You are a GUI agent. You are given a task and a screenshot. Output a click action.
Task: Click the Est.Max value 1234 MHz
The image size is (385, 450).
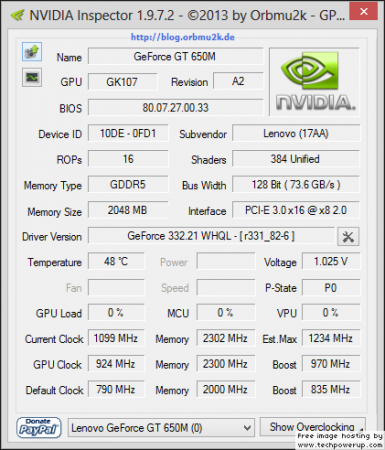(331, 338)
